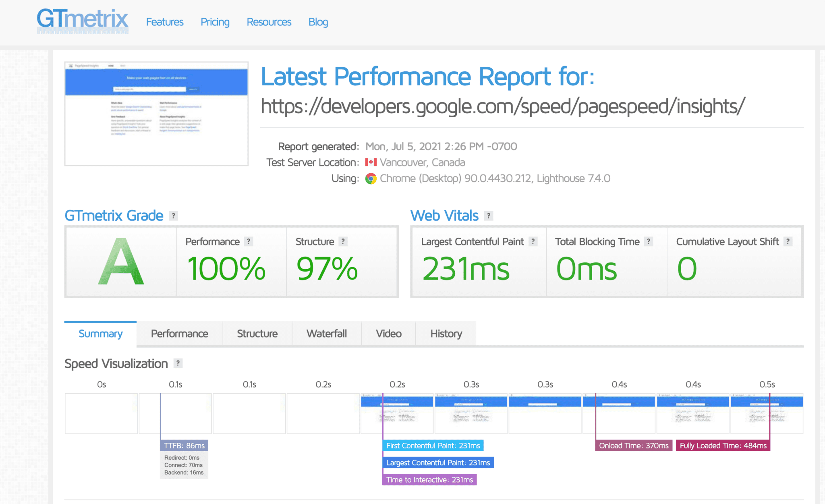Click Speed Visualization help icon
825x504 pixels.
pos(178,363)
